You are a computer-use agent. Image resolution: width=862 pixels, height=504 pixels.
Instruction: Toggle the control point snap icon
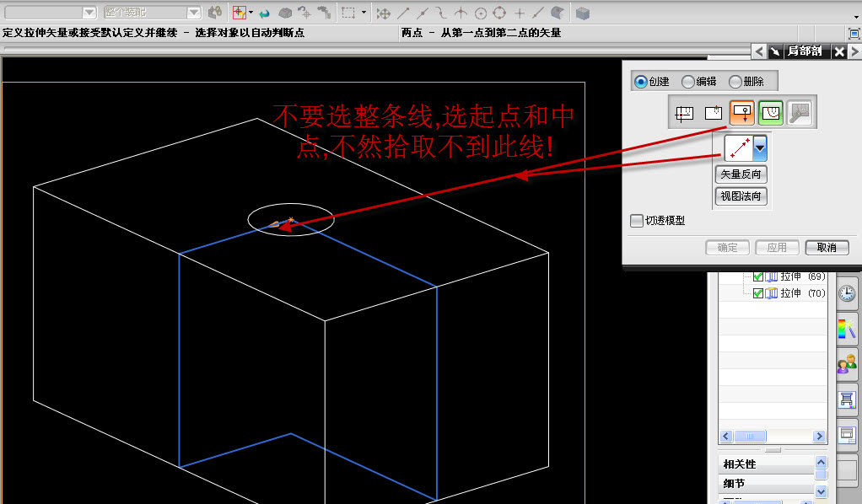pos(441,13)
